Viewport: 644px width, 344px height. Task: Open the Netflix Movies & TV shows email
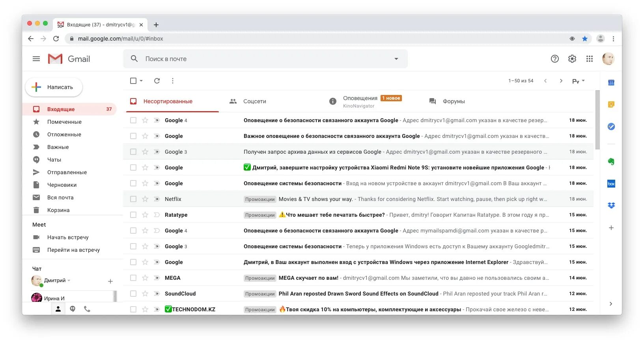tap(358, 199)
